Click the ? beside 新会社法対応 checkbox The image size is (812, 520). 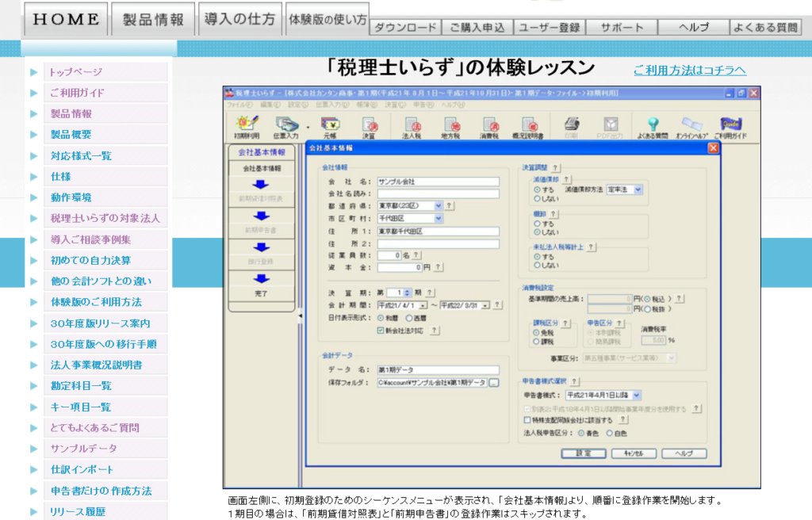pos(434,331)
